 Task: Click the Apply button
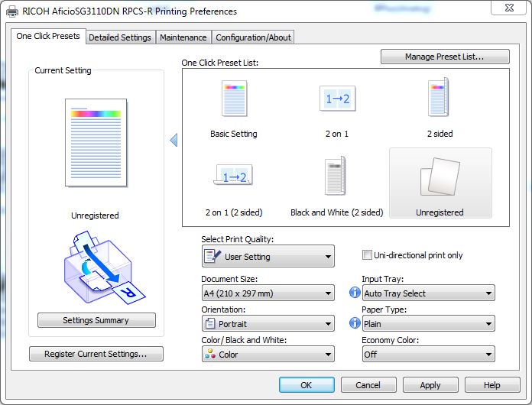point(430,385)
